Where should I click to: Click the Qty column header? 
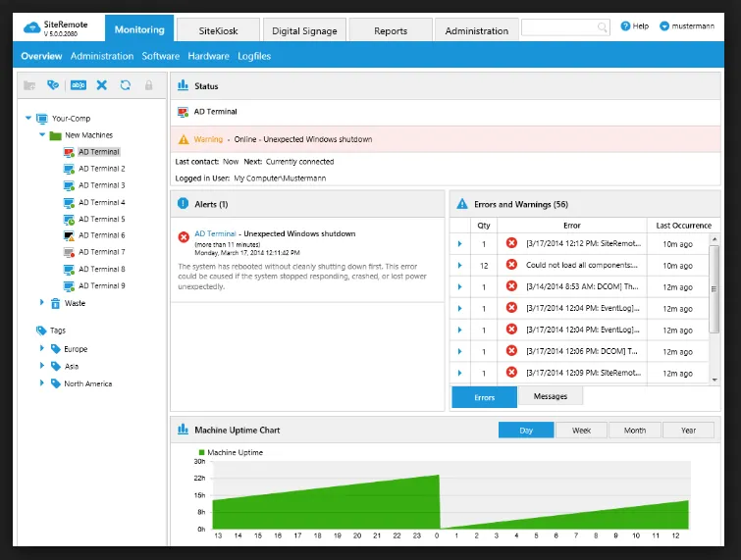click(x=484, y=226)
